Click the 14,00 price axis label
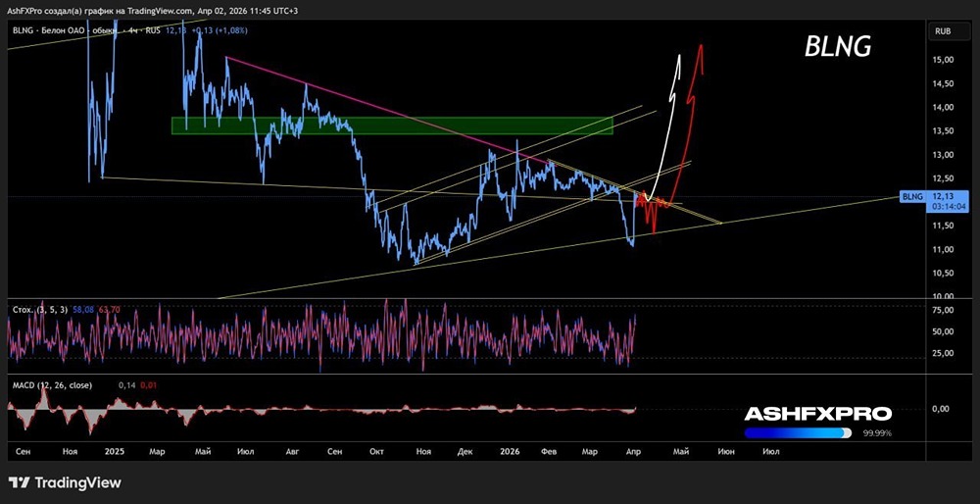Image resolution: width=980 pixels, height=504 pixels. coord(943,107)
